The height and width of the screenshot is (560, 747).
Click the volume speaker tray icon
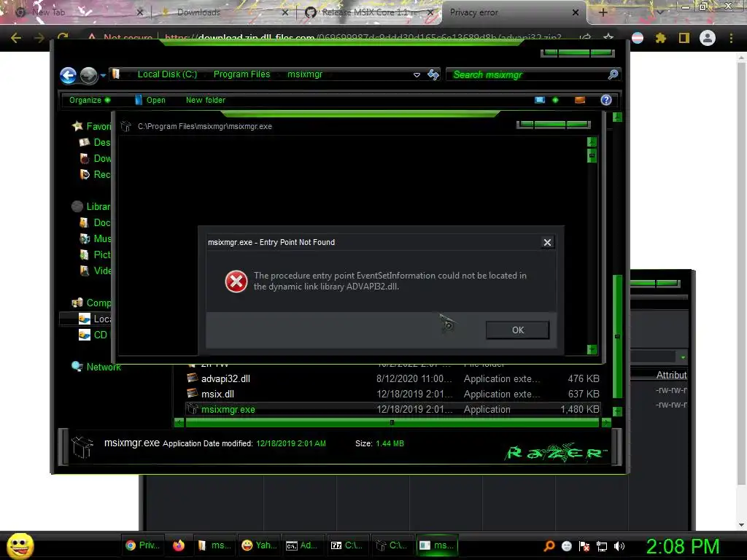[619, 546]
